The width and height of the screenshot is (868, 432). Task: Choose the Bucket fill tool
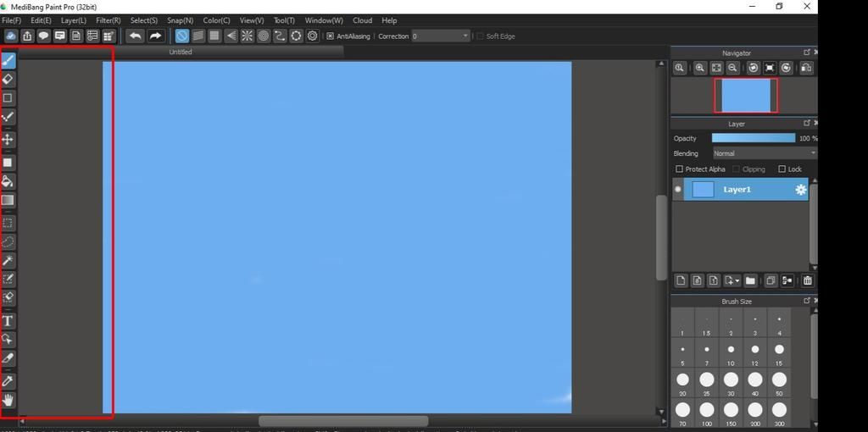click(8, 181)
